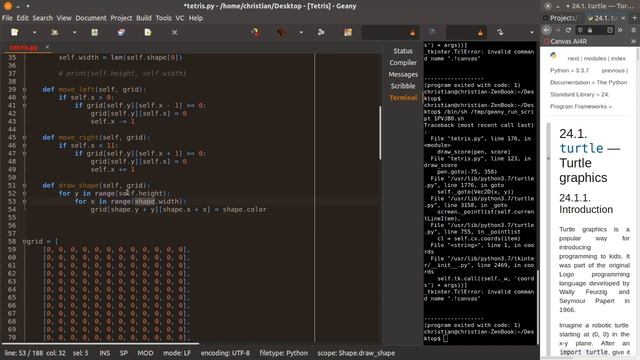Select the Terminal tab
640x360 pixels.
(x=403, y=98)
